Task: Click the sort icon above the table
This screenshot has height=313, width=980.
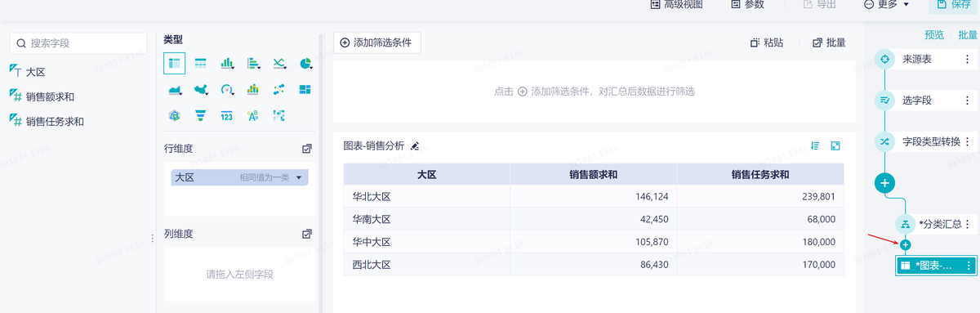Action: point(815,145)
